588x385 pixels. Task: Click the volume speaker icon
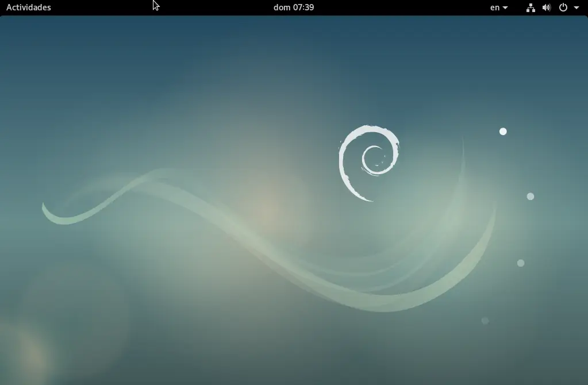click(547, 7)
